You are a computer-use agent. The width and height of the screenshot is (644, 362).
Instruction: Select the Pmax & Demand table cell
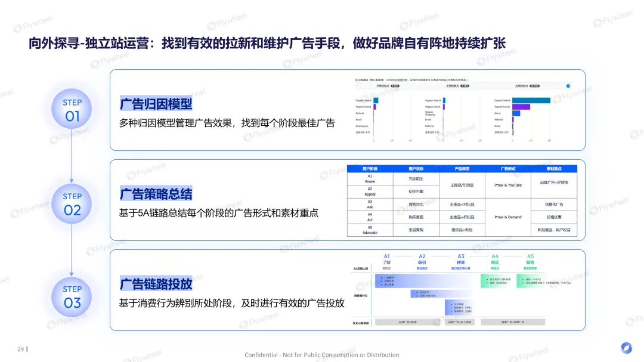point(507,217)
